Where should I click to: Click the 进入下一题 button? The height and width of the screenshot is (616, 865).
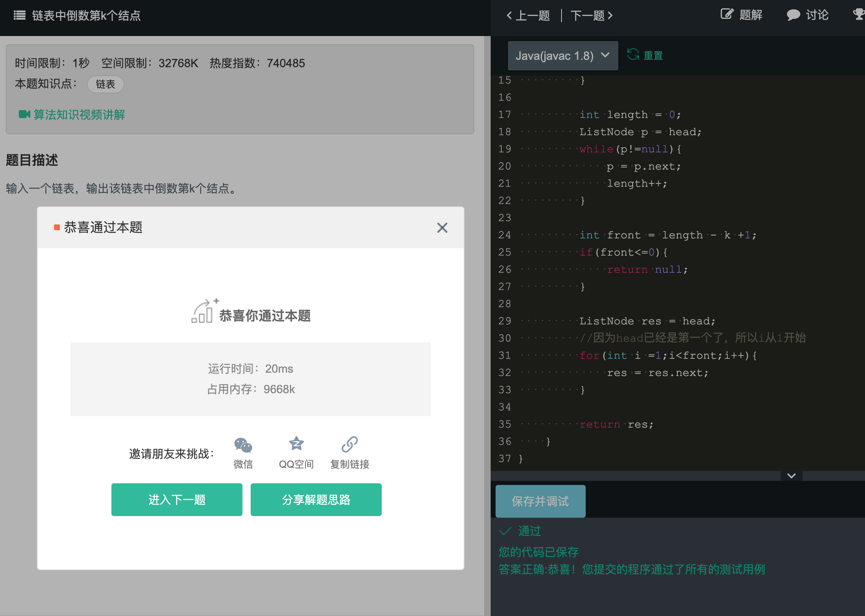click(177, 500)
